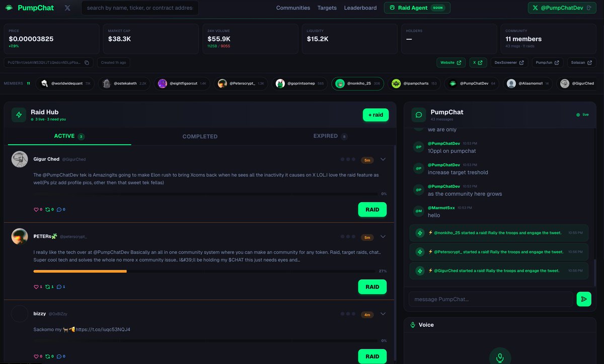The image size is (604, 364).
Task: Like Gigur Ched's raid tweet heart
Action: point(36,209)
